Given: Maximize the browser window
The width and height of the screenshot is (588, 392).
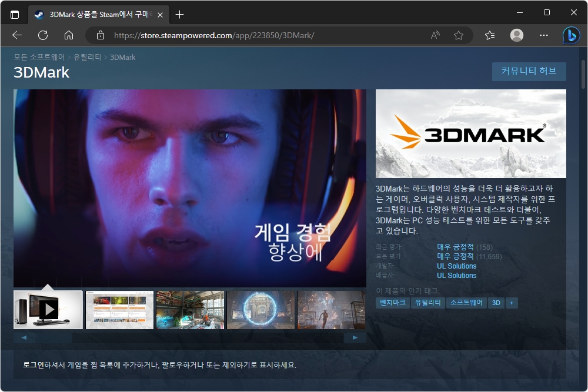Looking at the screenshot, I should coord(547,12).
